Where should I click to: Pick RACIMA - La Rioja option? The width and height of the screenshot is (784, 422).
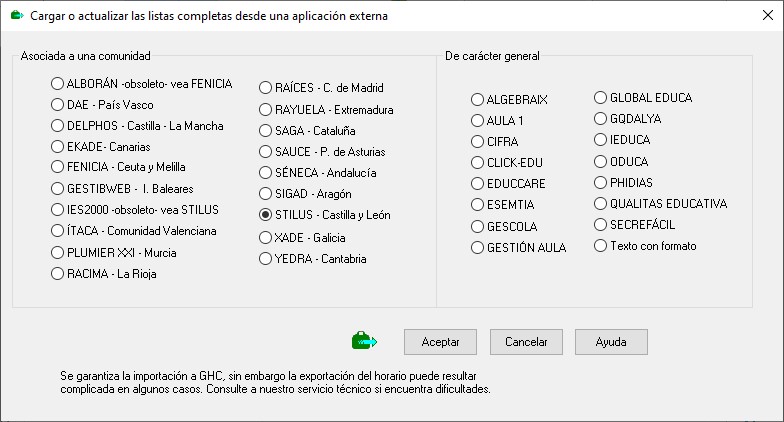[104, 274]
